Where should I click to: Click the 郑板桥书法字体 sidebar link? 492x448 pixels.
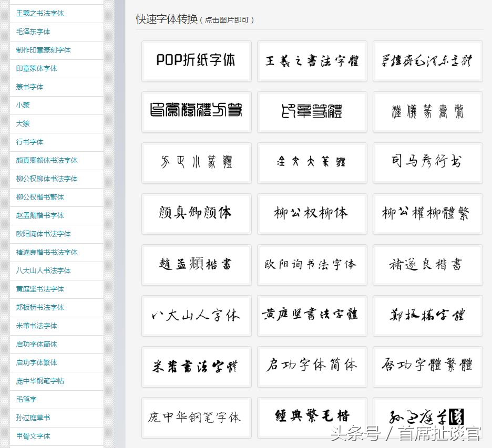(36, 307)
